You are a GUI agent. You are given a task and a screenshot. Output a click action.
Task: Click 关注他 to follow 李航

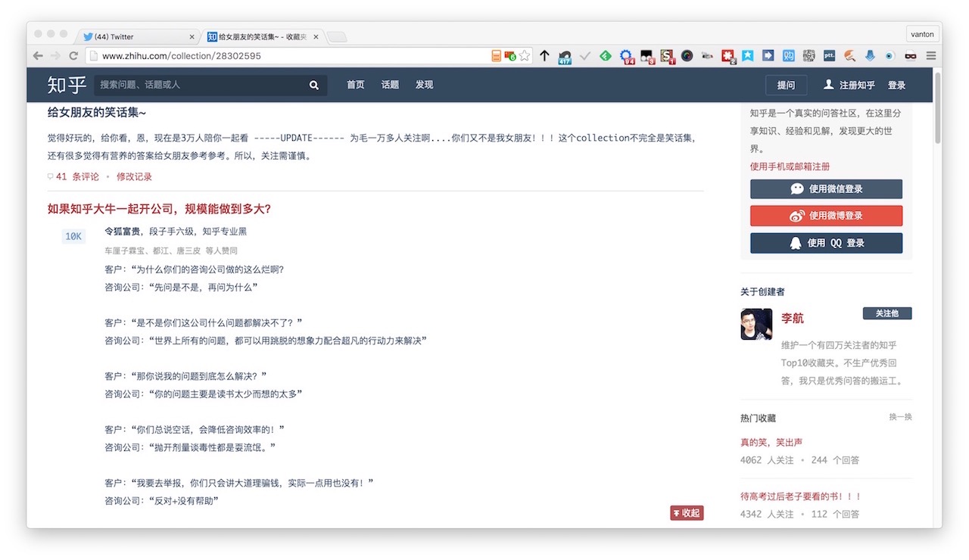[x=886, y=313]
